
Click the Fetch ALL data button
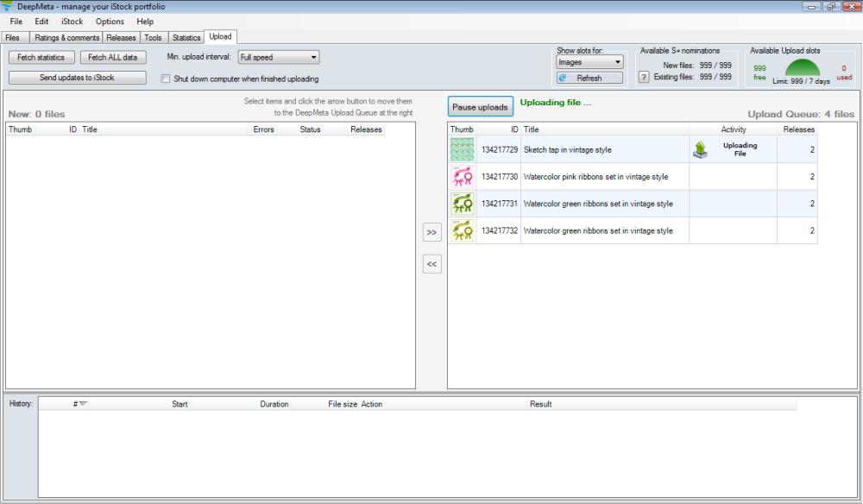pyautogui.click(x=113, y=57)
